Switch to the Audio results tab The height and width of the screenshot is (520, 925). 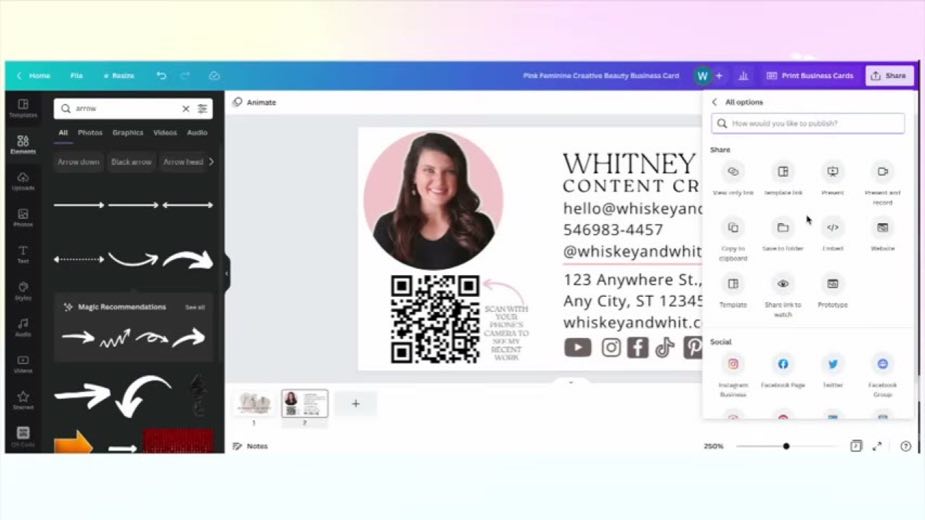197,133
